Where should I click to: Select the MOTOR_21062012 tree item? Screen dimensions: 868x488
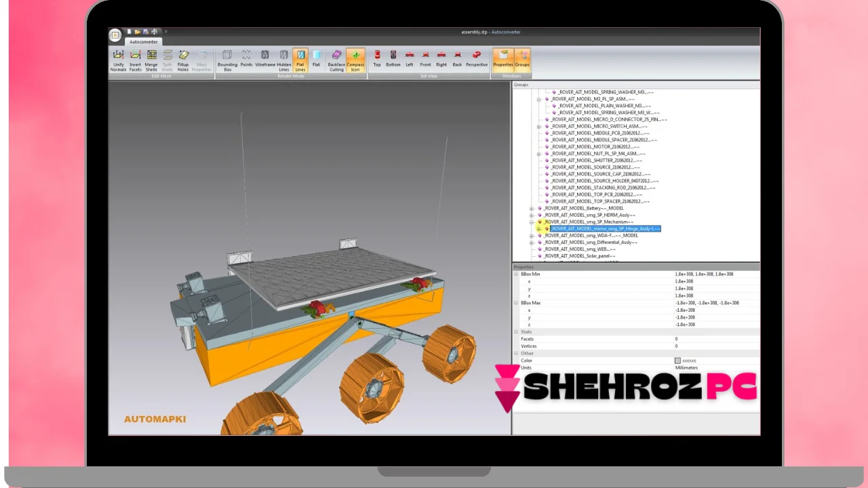click(x=595, y=146)
